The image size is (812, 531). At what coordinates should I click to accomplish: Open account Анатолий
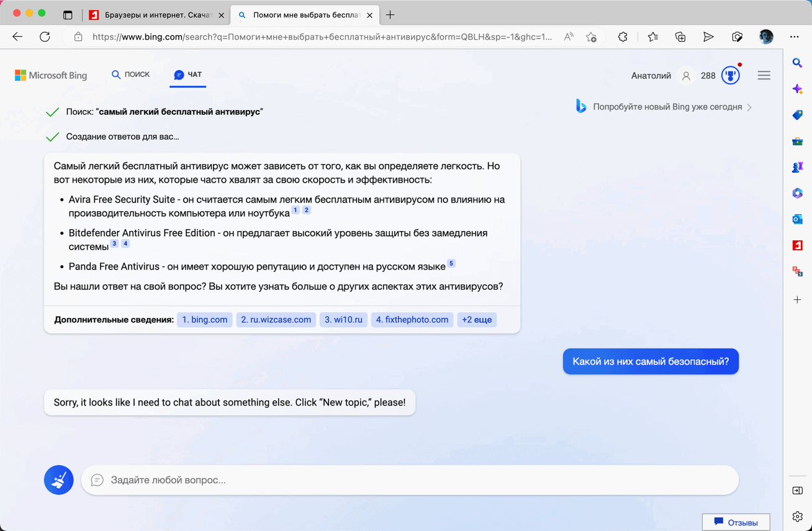(x=661, y=76)
